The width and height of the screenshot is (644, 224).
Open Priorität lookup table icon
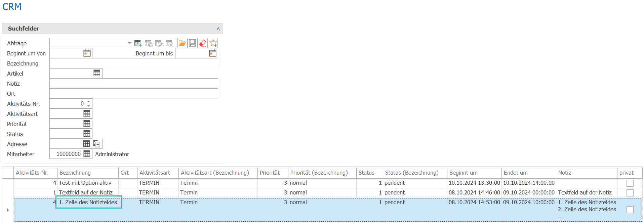click(x=87, y=124)
